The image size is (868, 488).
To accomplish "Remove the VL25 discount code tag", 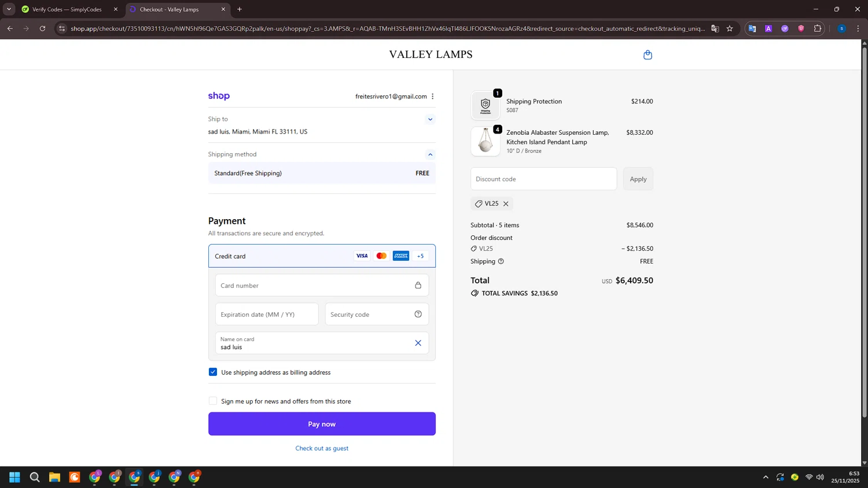I will tap(506, 204).
